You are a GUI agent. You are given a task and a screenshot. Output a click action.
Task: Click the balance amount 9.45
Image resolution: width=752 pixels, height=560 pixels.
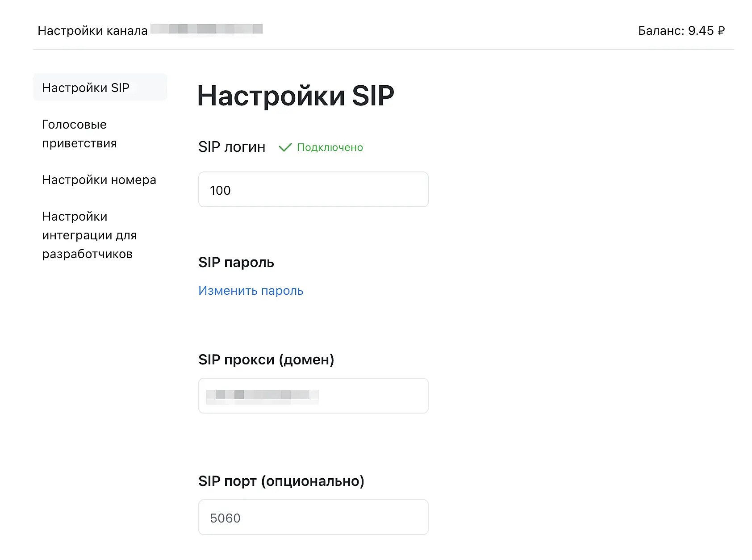pos(701,31)
